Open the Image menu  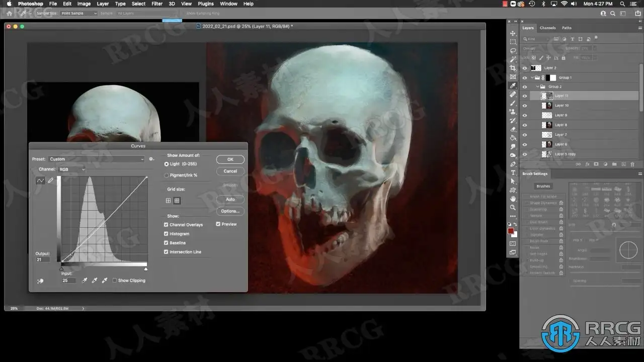pos(84,4)
